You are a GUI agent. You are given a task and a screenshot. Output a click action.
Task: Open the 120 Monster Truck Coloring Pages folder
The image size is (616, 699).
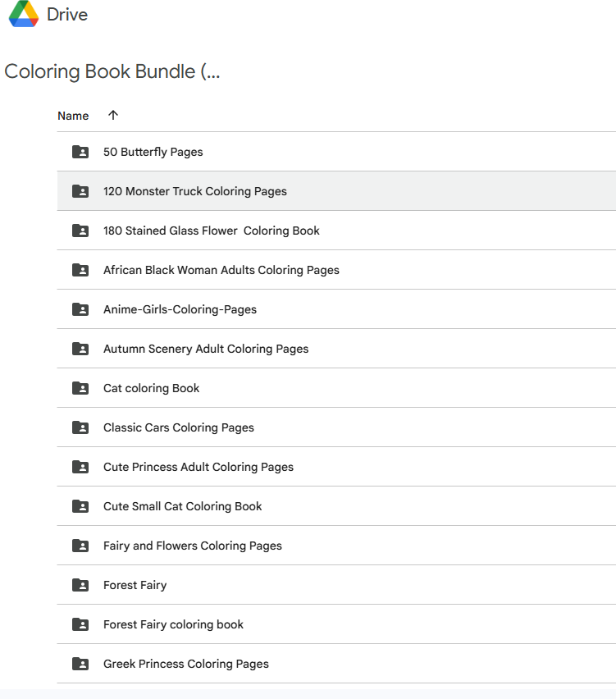[195, 191]
